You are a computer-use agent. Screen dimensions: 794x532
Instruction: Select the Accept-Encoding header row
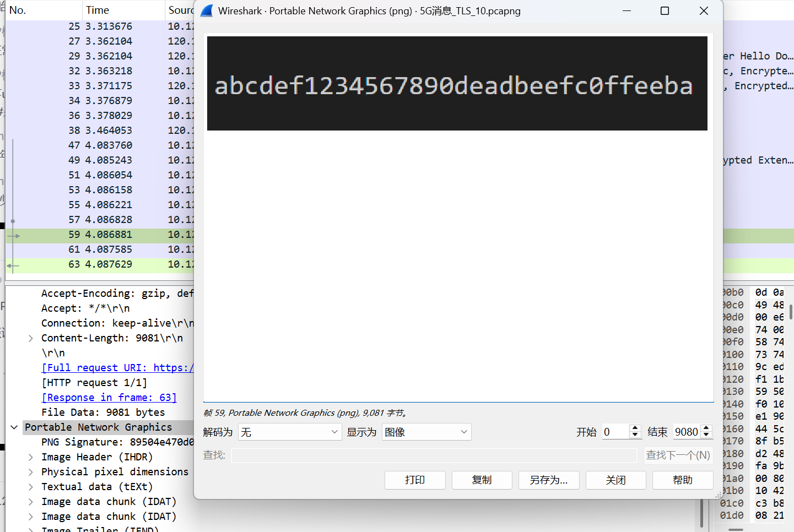(117, 294)
